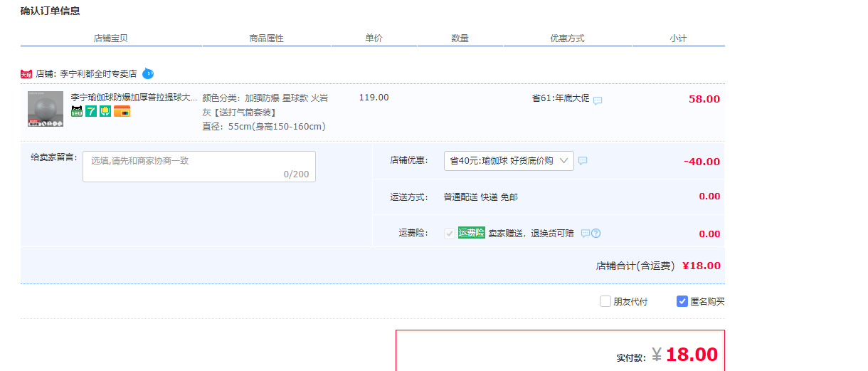Open the 省40元:瑜伽球 好货底价购 discount dropdown

(509, 161)
